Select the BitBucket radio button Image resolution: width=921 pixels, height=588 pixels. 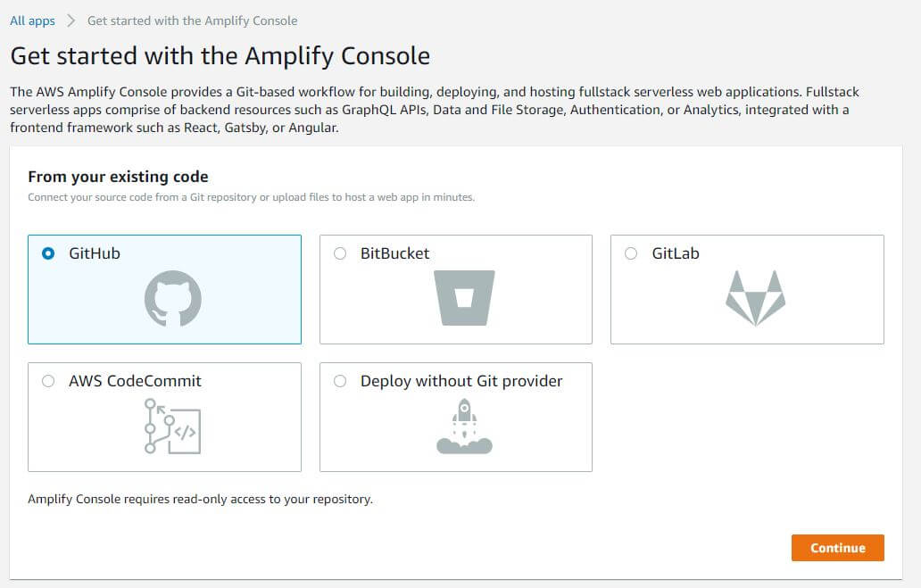point(340,253)
